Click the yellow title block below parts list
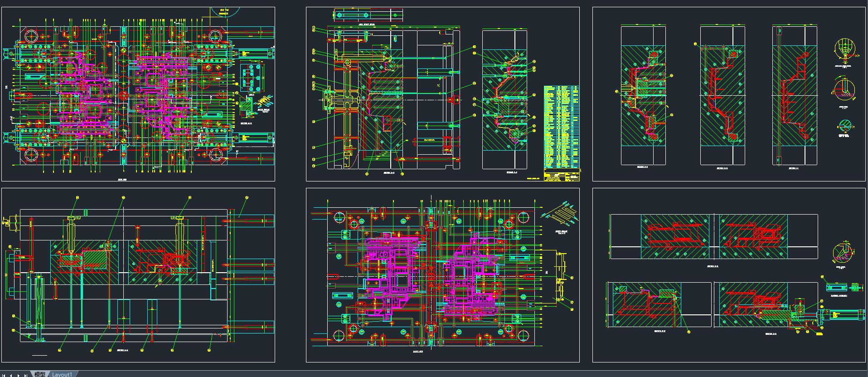 click(x=561, y=175)
